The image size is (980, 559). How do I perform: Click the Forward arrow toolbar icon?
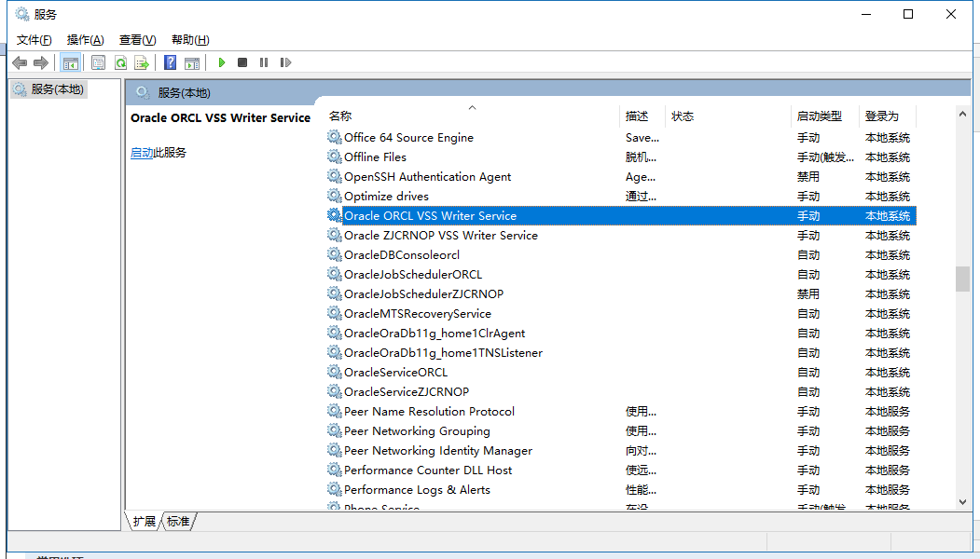click(41, 62)
